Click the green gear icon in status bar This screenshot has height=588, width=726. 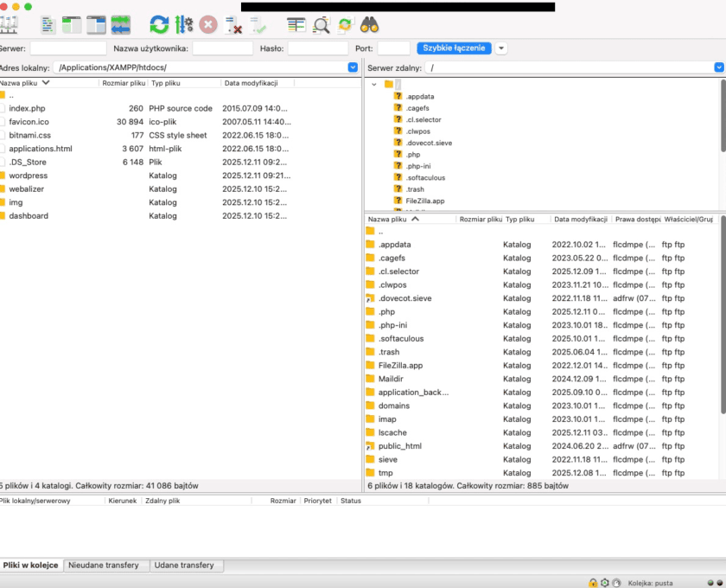pos(607,582)
